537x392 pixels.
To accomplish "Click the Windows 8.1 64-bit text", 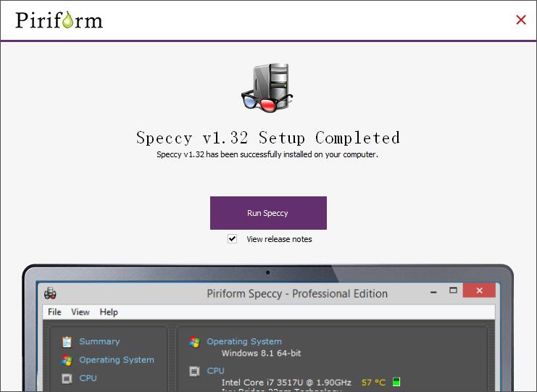I will point(261,354).
